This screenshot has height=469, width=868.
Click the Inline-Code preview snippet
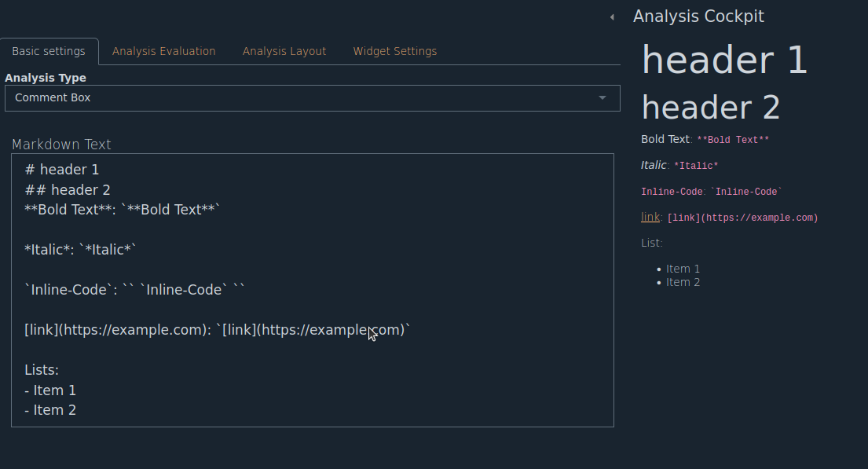click(x=670, y=191)
